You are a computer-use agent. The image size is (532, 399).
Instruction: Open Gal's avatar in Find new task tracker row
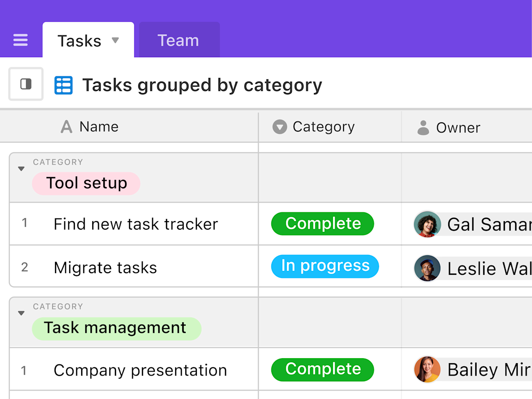(x=427, y=224)
